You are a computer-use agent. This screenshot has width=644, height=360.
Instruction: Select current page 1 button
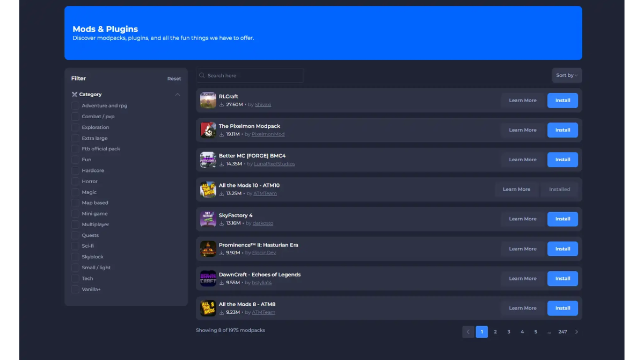(x=482, y=332)
